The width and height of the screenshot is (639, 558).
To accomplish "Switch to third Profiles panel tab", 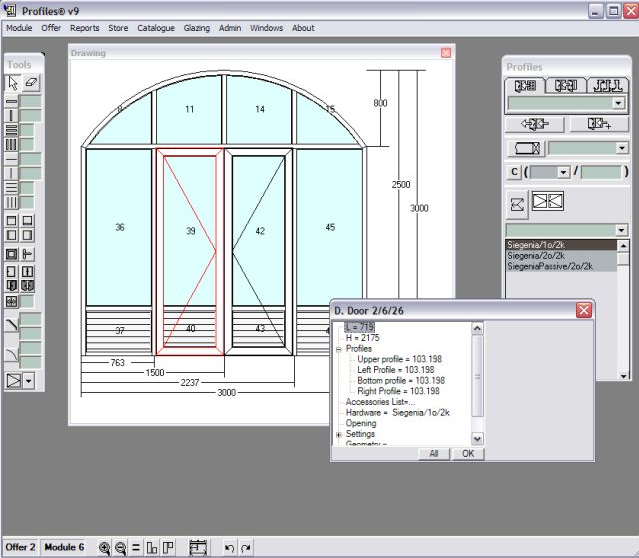I will 608,86.
